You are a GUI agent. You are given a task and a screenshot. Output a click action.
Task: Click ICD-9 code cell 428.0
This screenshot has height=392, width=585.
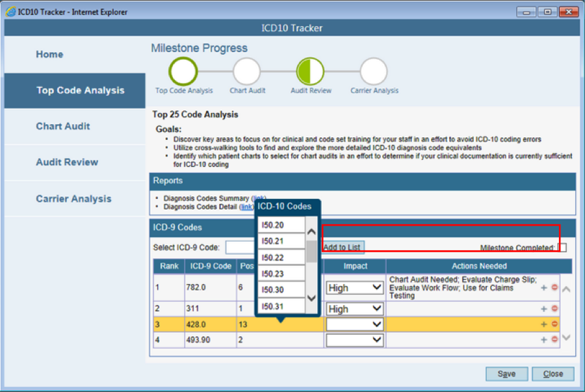[x=211, y=324]
